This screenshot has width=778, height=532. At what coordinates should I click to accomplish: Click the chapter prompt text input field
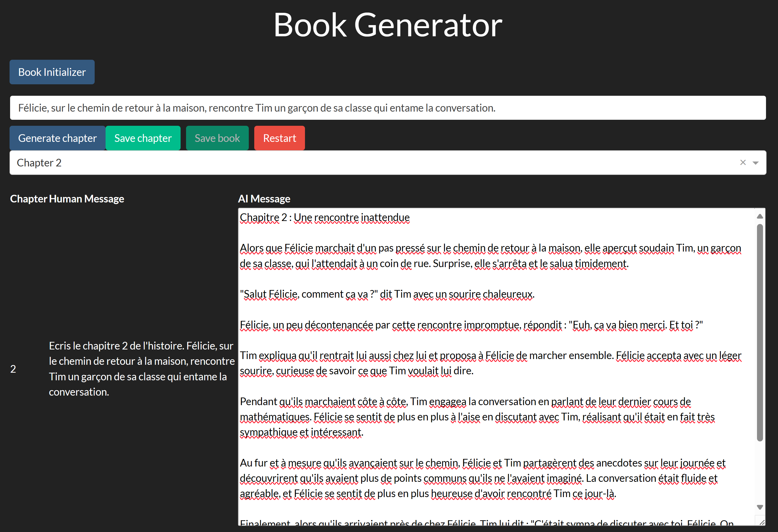[x=388, y=108]
